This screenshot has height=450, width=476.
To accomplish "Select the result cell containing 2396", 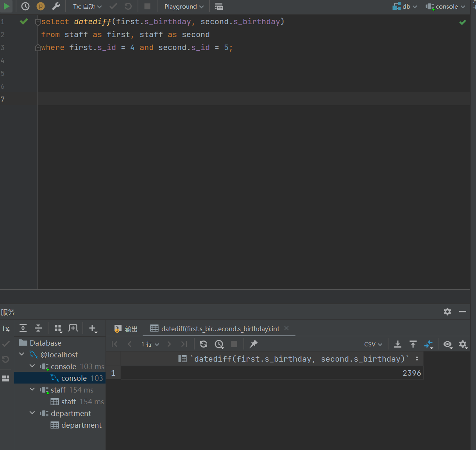I will pyautogui.click(x=272, y=373).
